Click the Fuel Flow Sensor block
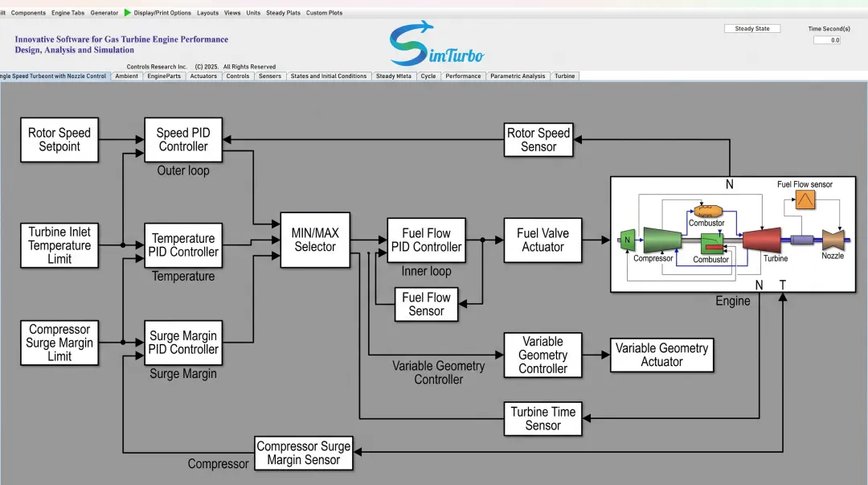The height and width of the screenshot is (485, 868). click(426, 304)
